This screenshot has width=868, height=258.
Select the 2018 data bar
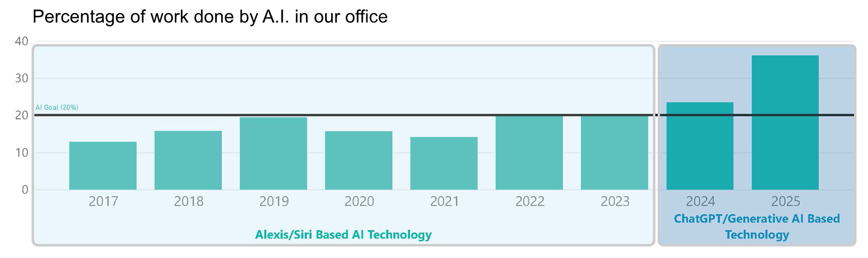[x=188, y=160]
